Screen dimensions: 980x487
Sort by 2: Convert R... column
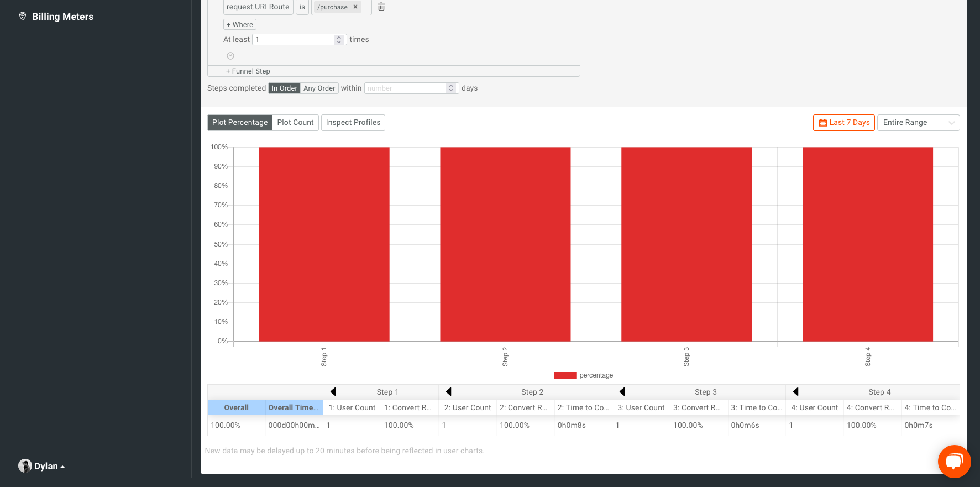click(526, 408)
